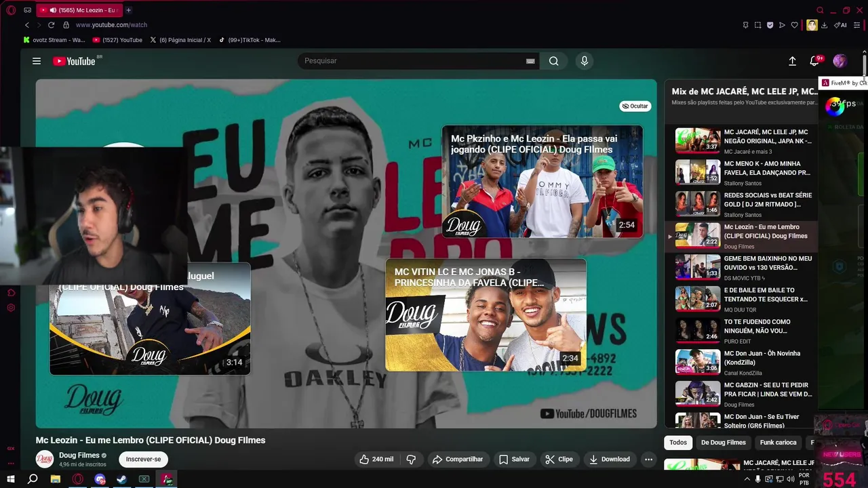Screen dimensions: 868x488
Task: Start voice search with microphone
Action: pos(585,61)
